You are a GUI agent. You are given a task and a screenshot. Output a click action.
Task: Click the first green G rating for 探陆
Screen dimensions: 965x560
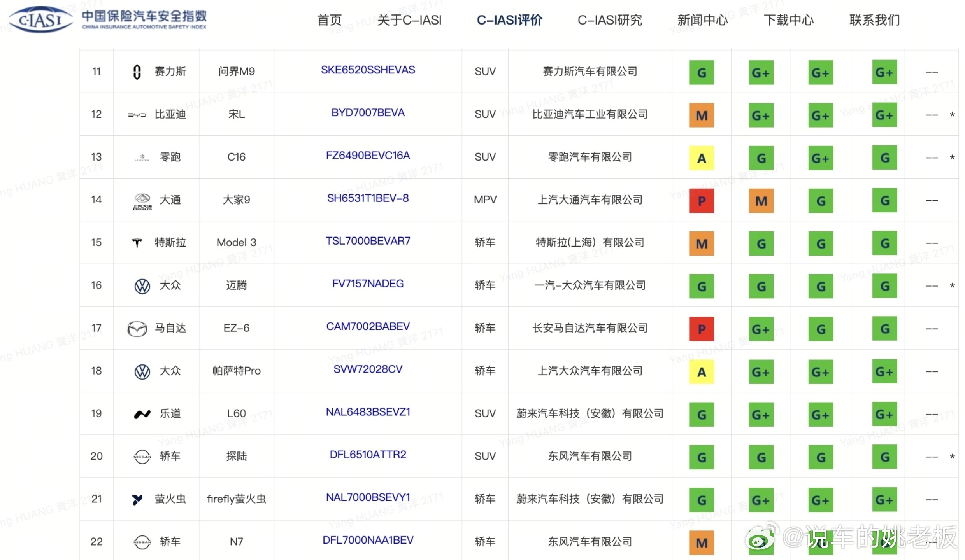(x=702, y=457)
